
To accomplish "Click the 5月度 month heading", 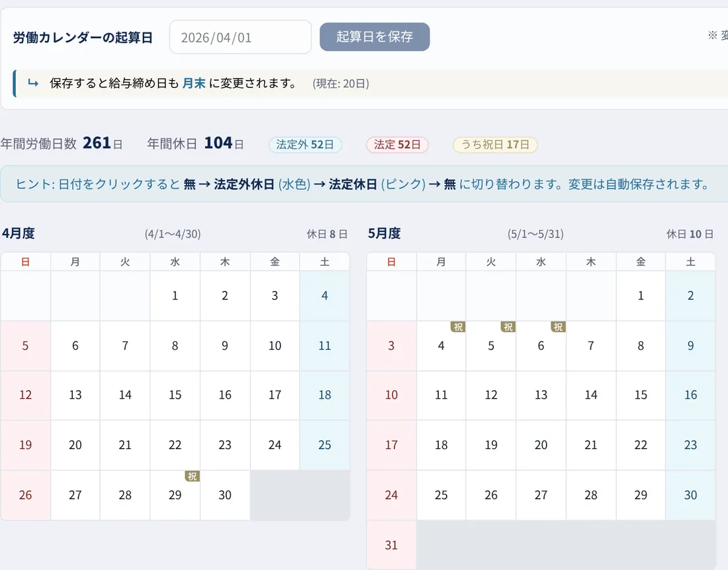I will click(385, 233).
